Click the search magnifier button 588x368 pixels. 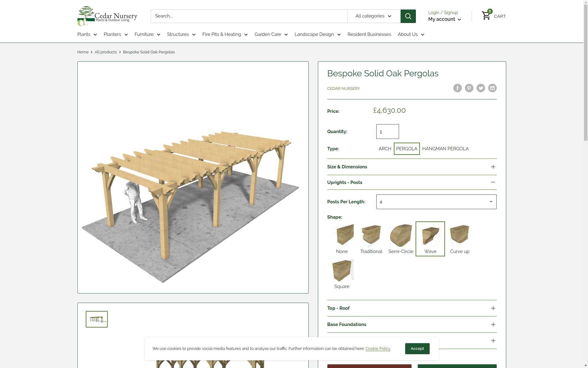[x=408, y=16]
